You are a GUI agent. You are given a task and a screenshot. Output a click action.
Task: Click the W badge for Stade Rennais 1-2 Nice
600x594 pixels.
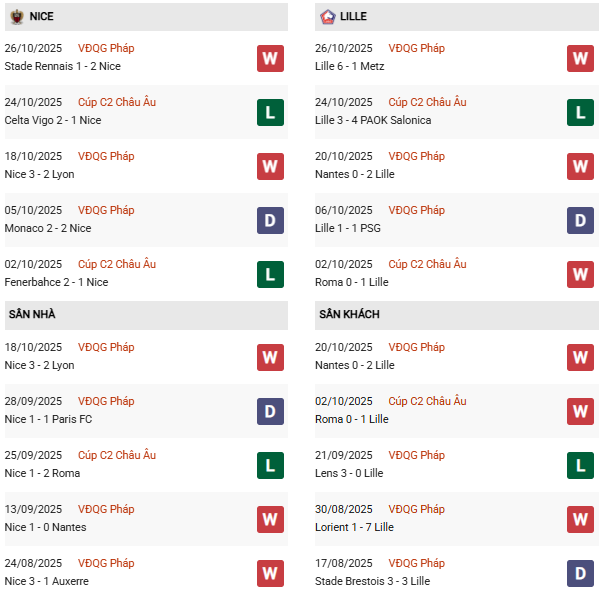point(270,58)
